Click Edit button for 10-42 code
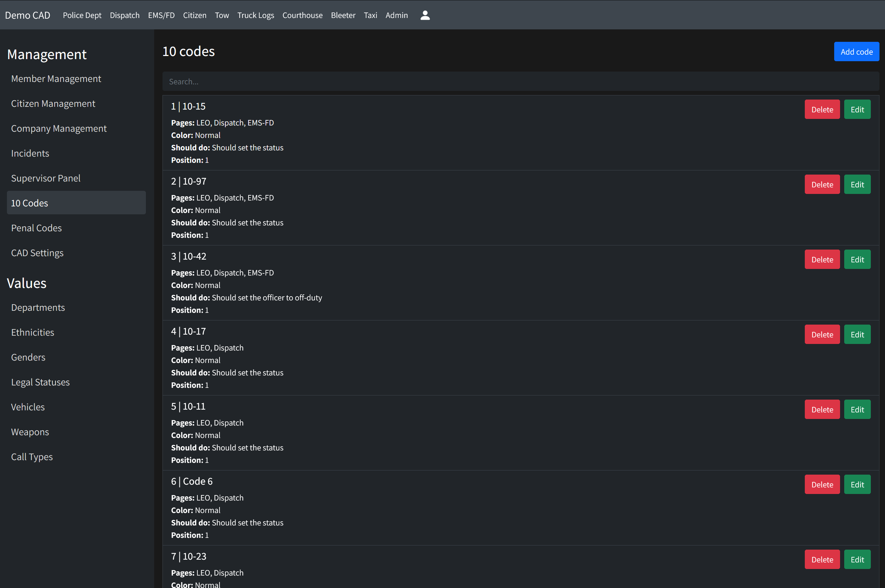885x588 pixels. pyautogui.click(x=857, y=259)
